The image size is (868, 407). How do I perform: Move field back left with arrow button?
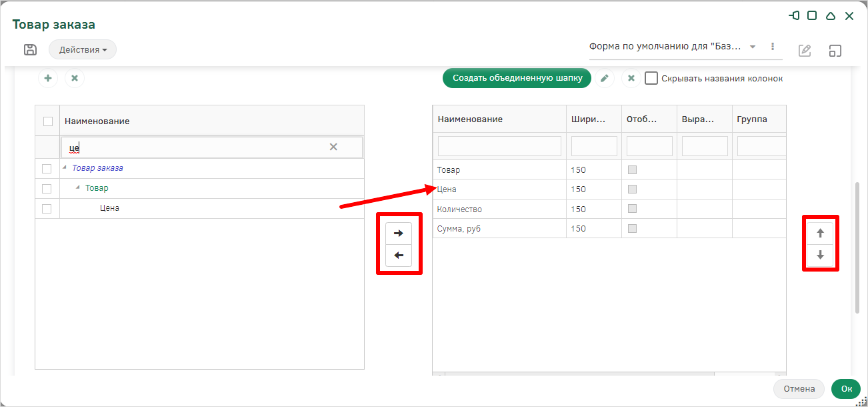(399, 255)
